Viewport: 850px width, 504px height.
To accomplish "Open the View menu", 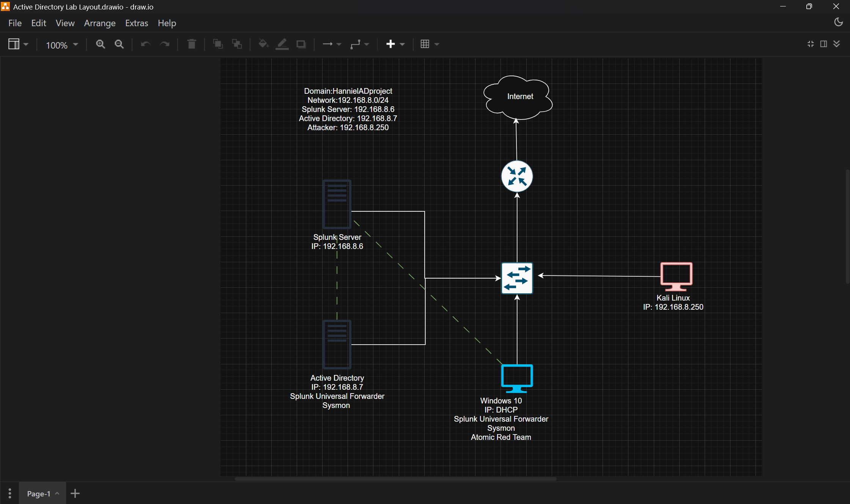I will (x=65, y=23).
